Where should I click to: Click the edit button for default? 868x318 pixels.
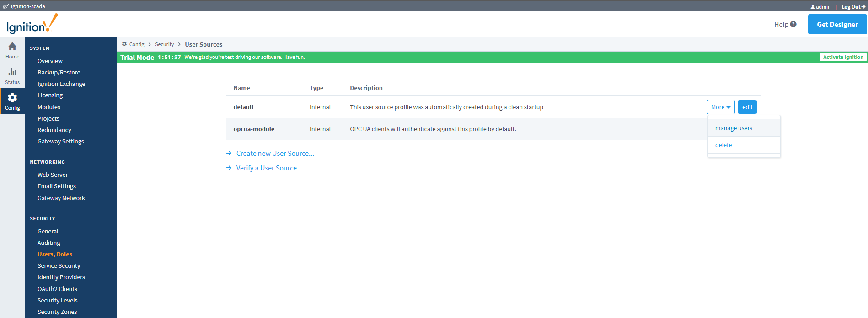pos(747,107)
